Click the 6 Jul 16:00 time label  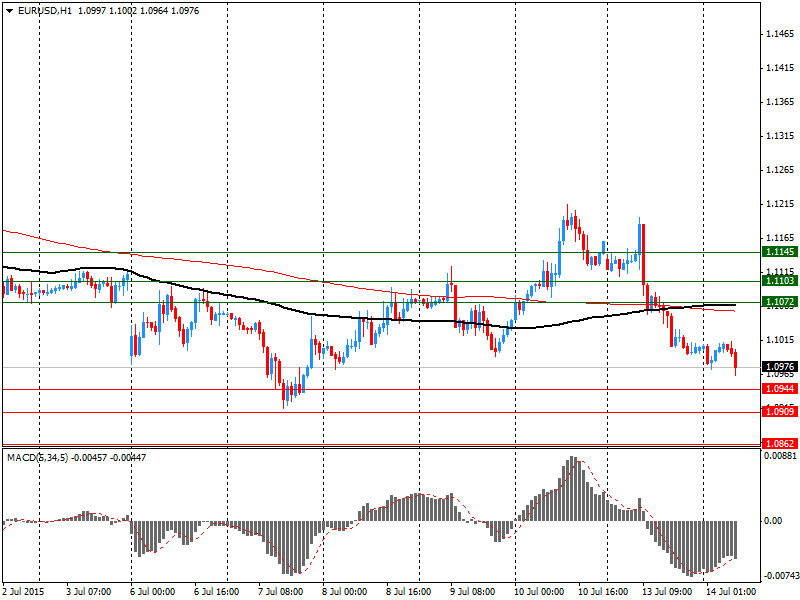[x=217, y=592]
